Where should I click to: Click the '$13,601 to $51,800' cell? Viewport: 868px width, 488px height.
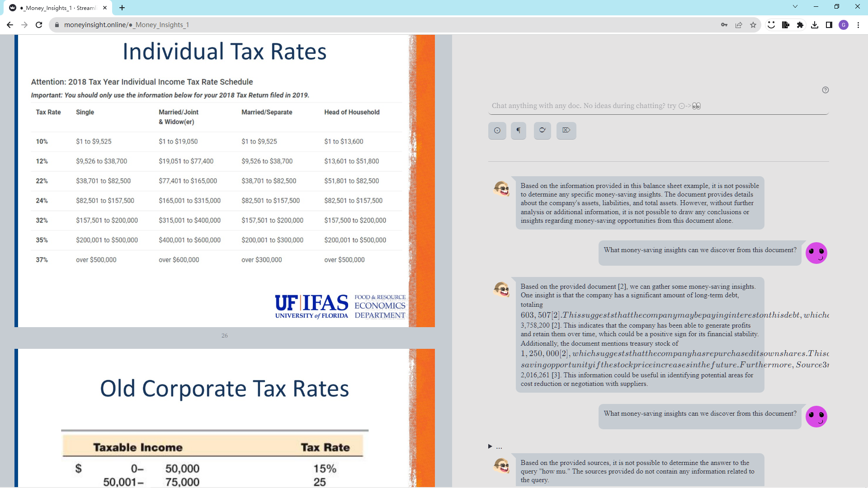tap(351, 161)
